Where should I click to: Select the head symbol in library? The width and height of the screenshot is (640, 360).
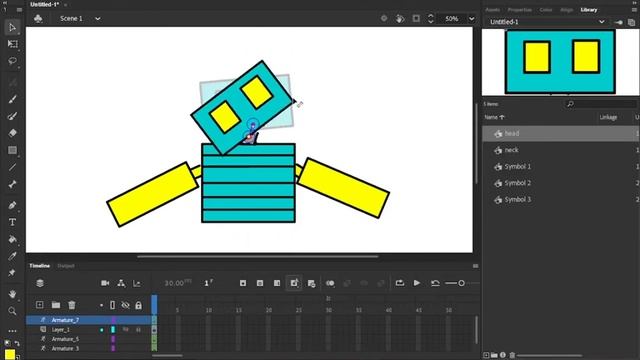click(x=560, y=133)
